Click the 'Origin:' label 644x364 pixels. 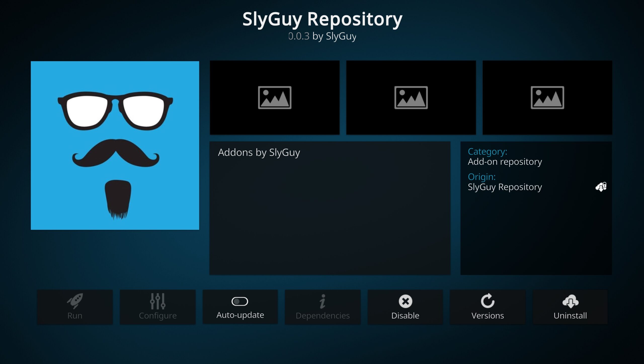pos(482,177)
